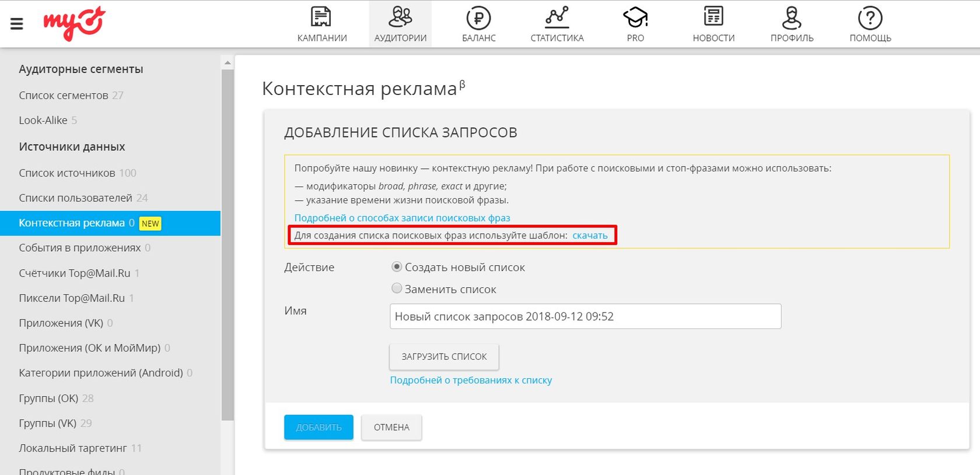This screenshot has width=980, height=475.
Task: Open Аудитории section icon
Action: coord(400,17)
